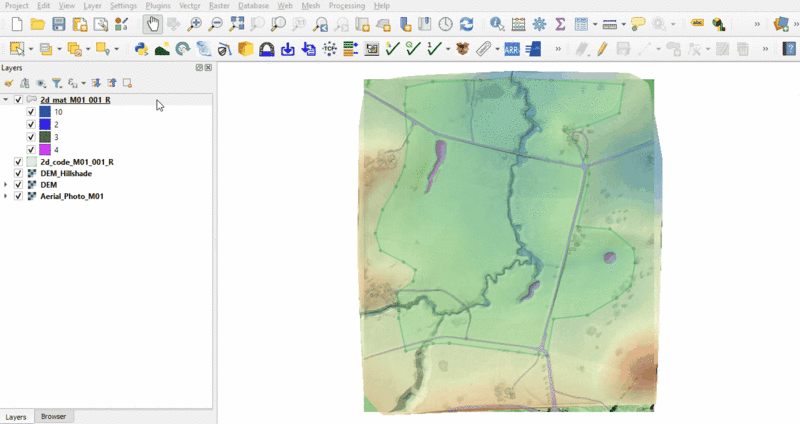This screenshot has width=800, height=424.
Task: Expand the DEM layer entry
Action: (6, 185)
